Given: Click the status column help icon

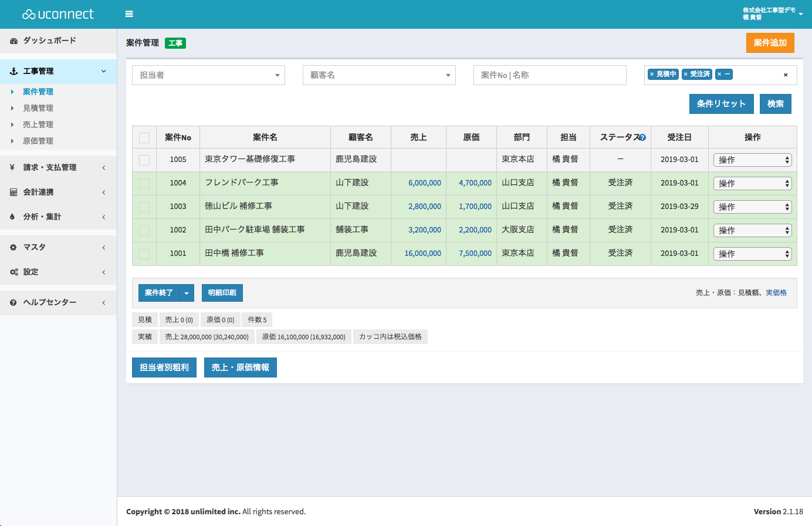Looking at the screenshot, I should click(x=642, y=137).
